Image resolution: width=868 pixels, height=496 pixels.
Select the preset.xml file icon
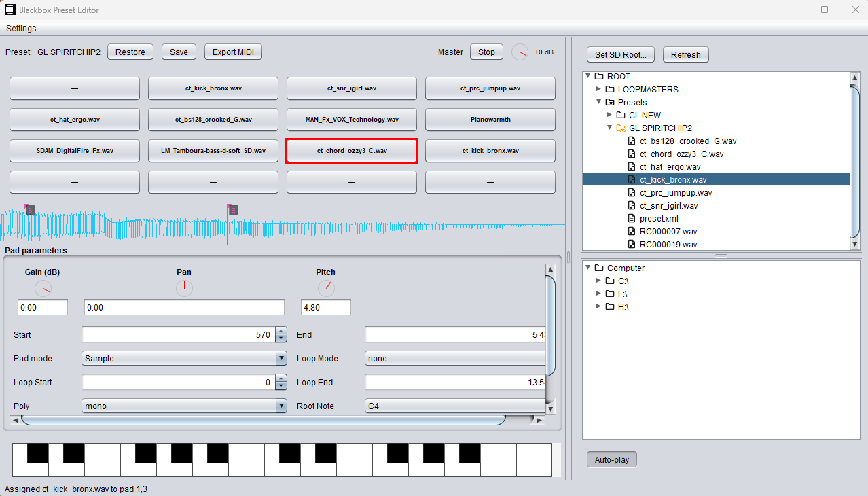click(631, 219)
